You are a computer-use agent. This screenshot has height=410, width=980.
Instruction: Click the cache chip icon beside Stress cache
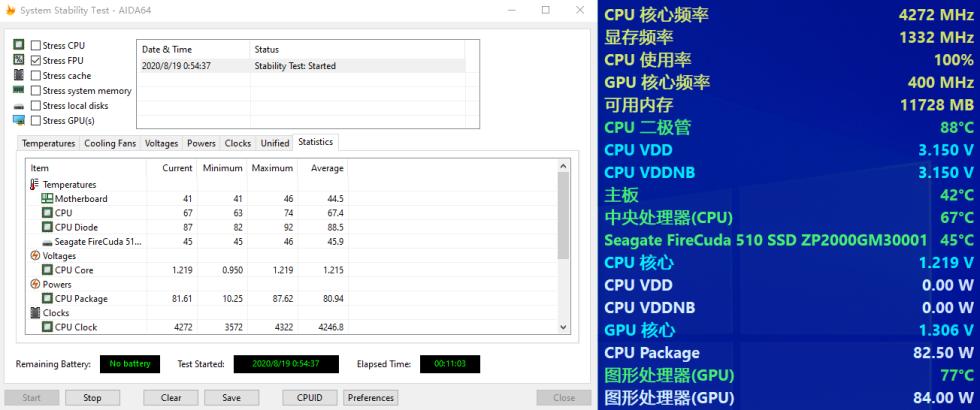point(19,75)
